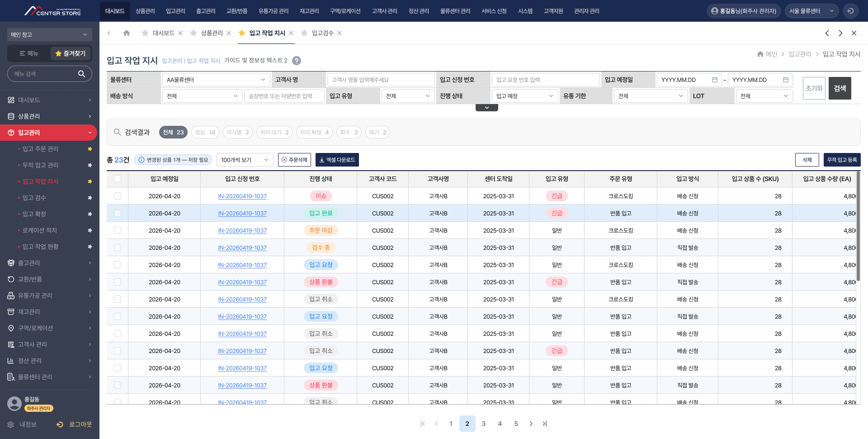Open 물류센터 AA물류센터 dropdown
This screenshot has width=868, height=439.
coord(216,80)
